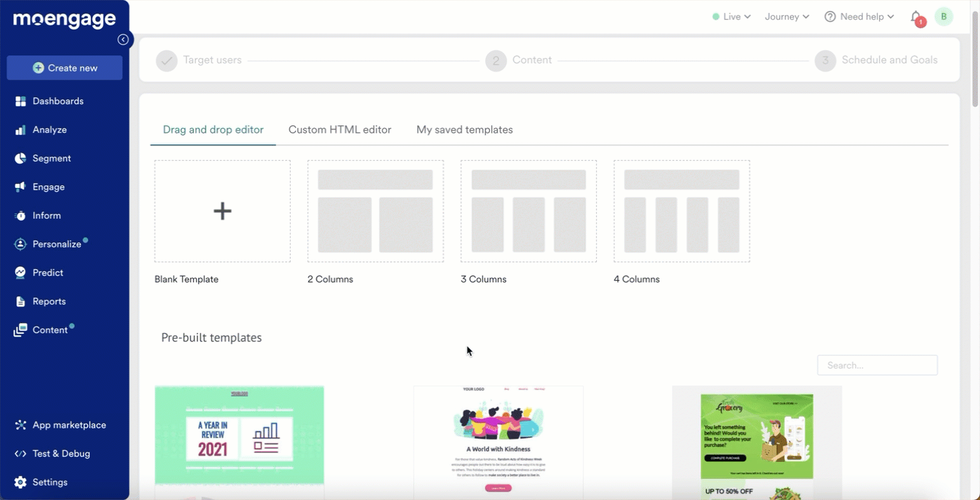Open the Segment section
This screenshot has width=980, height=500.
[x=52, y=158]
